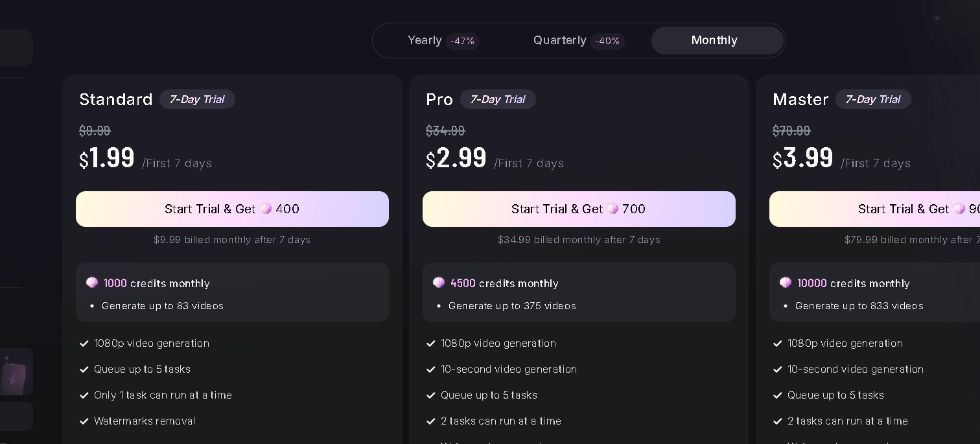Click the -40% discount badge
This screenshot has width=980, height=444.
(607, 41)
